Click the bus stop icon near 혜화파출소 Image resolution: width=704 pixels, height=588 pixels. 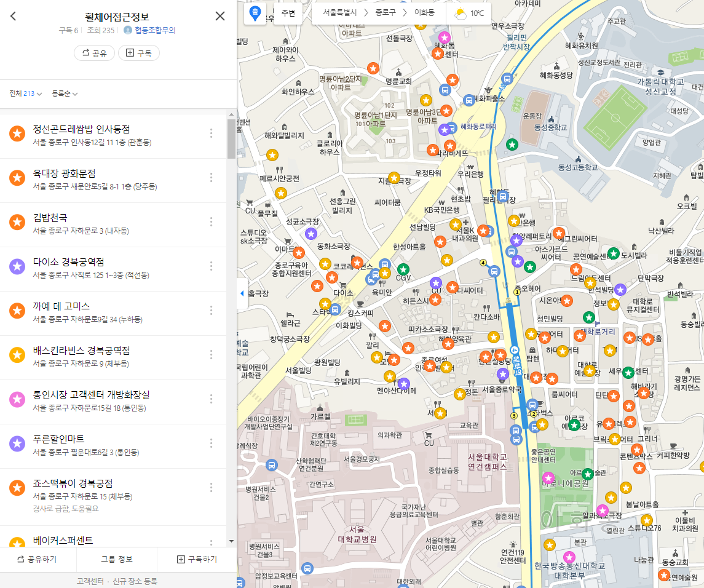pos(469,100)
